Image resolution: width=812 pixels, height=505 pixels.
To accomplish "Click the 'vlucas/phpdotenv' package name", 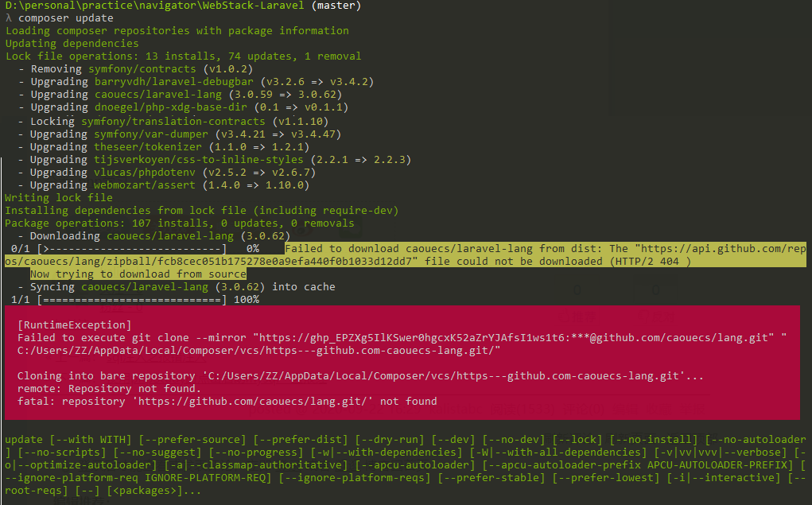I will [145, 173].
